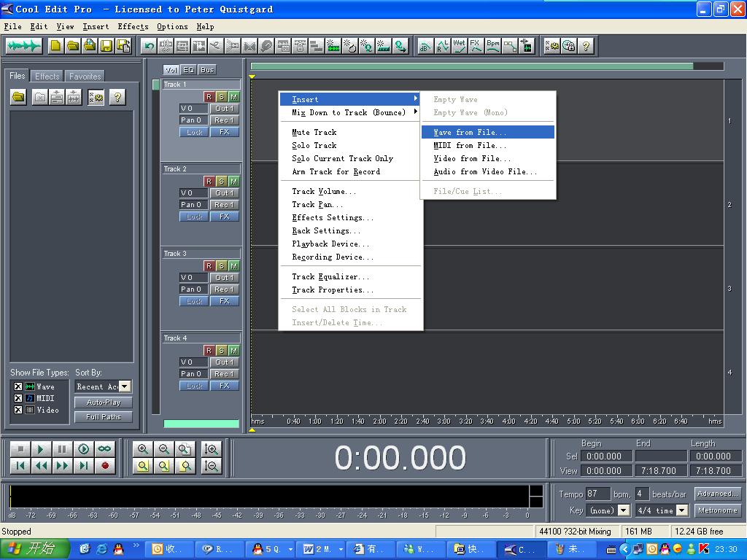Switch to the EQ track controls tab
This screenshot has height=560, width=747.
pyautogui.click(x=189, y=69)
